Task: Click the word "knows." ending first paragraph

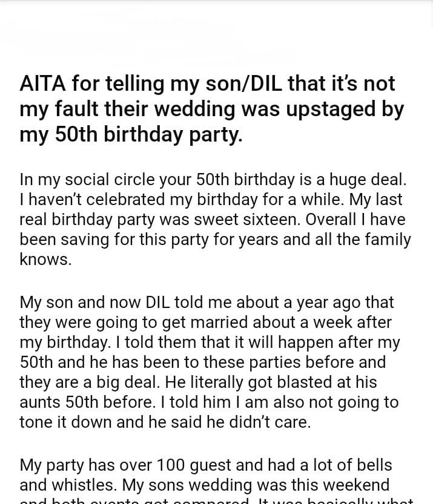Action: (45, 260)
